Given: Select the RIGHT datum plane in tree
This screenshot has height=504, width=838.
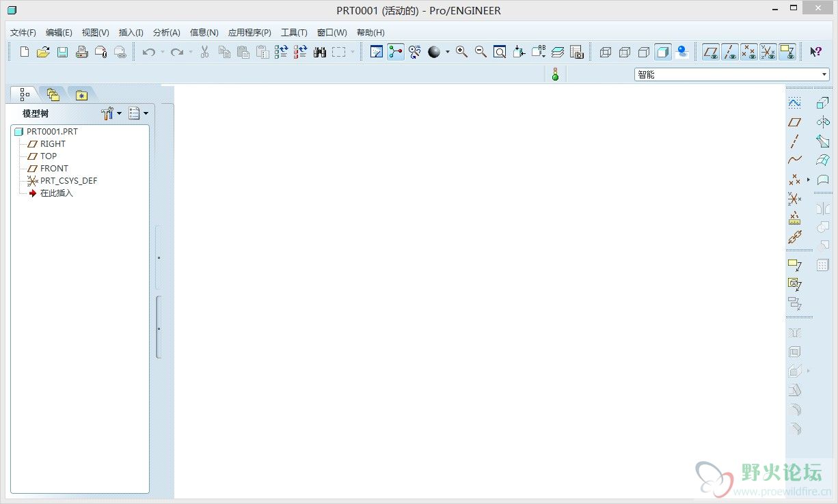Looking at the screenshot, I should click(x=46, y=144).
